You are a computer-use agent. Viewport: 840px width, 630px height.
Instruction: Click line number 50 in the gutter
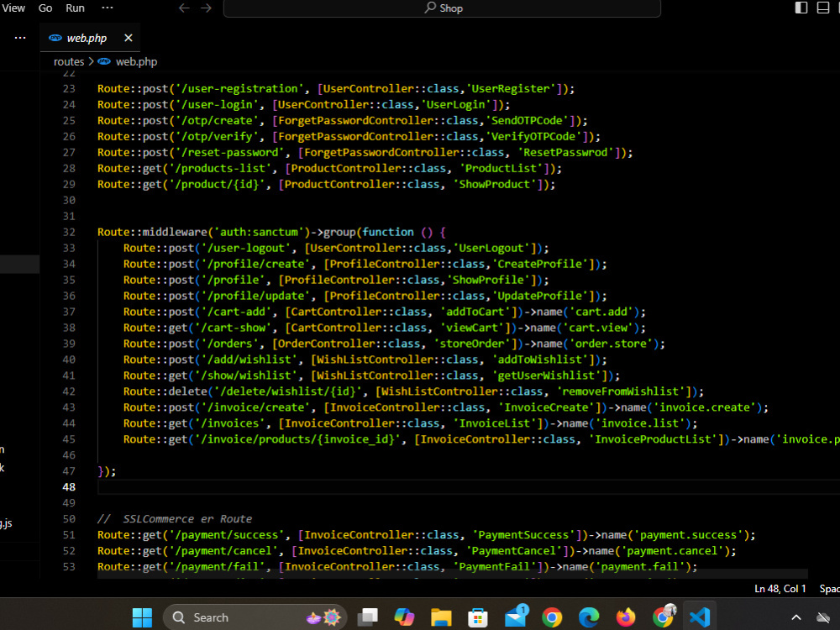click(x=69, y=519)
